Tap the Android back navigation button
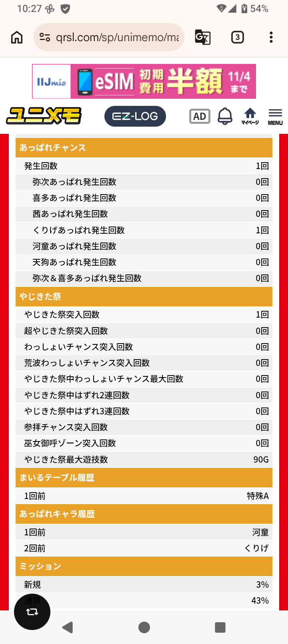The height and width of the screenshot is (644, 288). [68, 627]
